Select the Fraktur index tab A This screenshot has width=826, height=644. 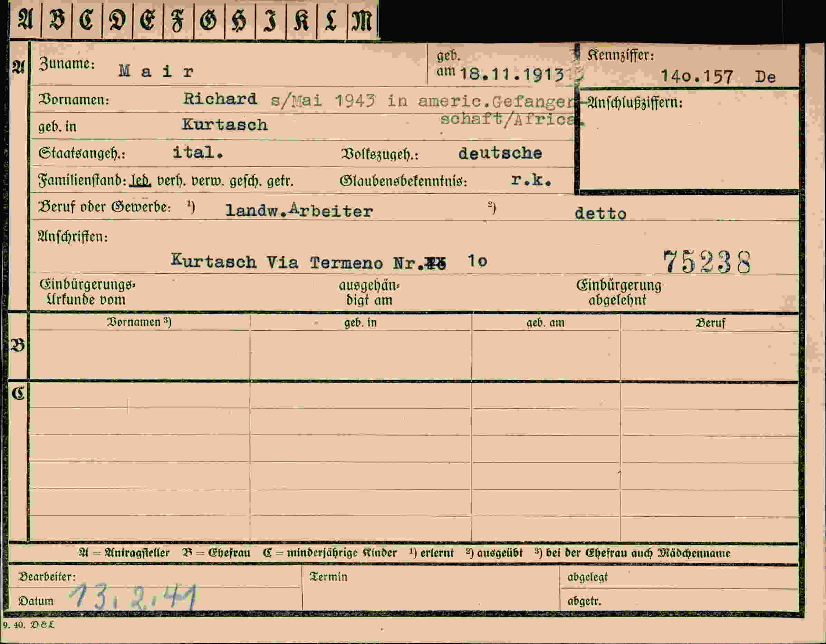[x=26, y=20]
